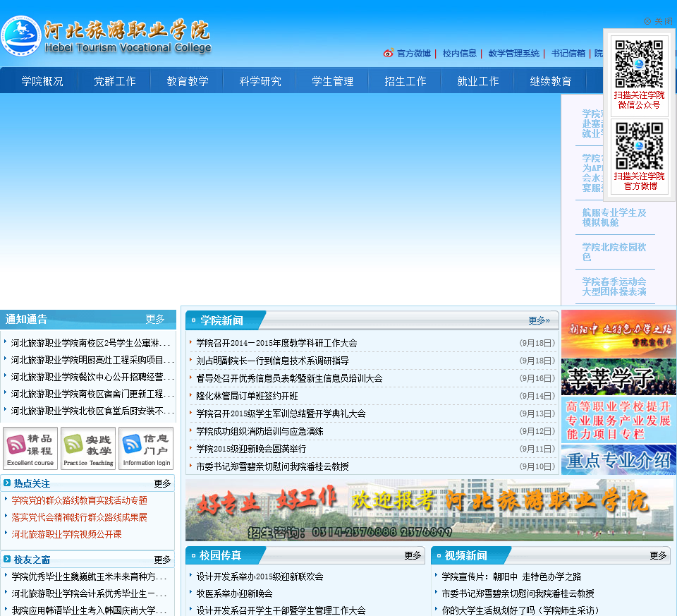
Task: Open the 继续教育 menu
Action: pyautogui.click(x=550, y=81)
